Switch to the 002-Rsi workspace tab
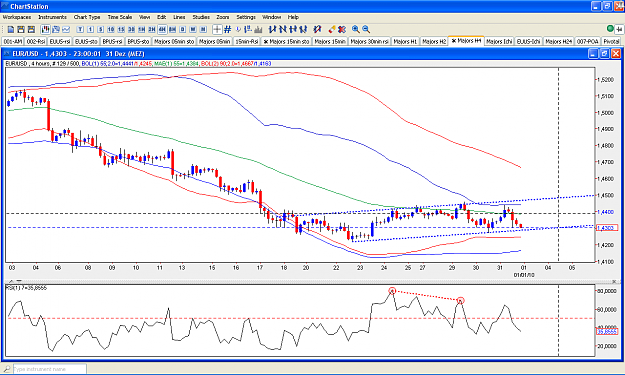 (36, 41)
